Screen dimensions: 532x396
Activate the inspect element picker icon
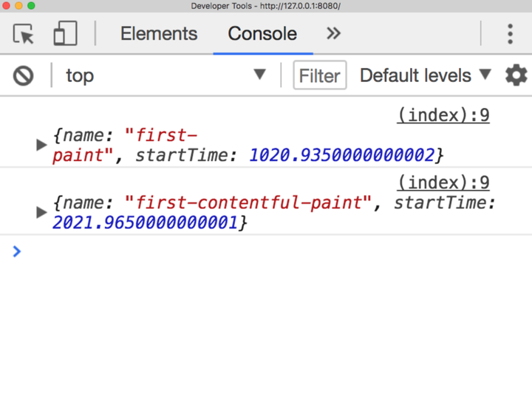pyautogui.click(x=24, y=34)
